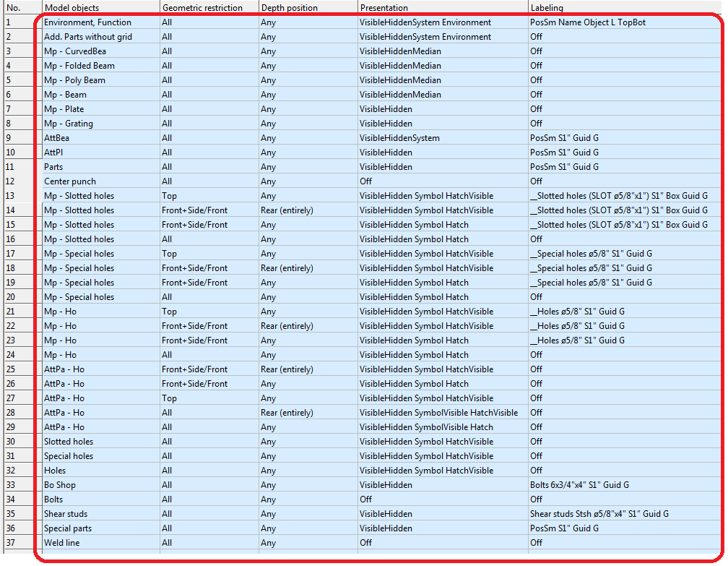Screen dimensions: 728x566
Task: Click the Off presentation cell for Weld line
Action: click(x=443, y=542)
